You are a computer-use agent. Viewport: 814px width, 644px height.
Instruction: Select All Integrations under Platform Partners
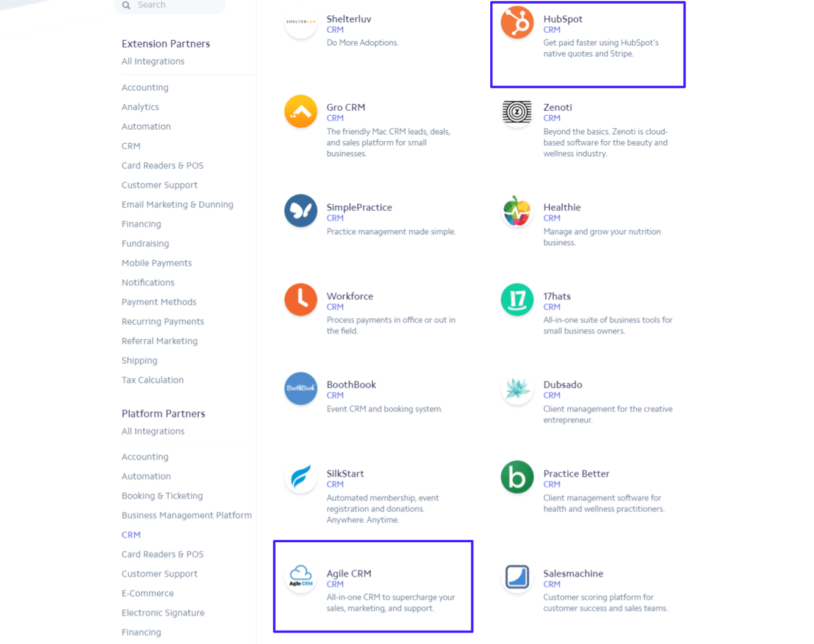pyautogui.click(x=153, y=431)
